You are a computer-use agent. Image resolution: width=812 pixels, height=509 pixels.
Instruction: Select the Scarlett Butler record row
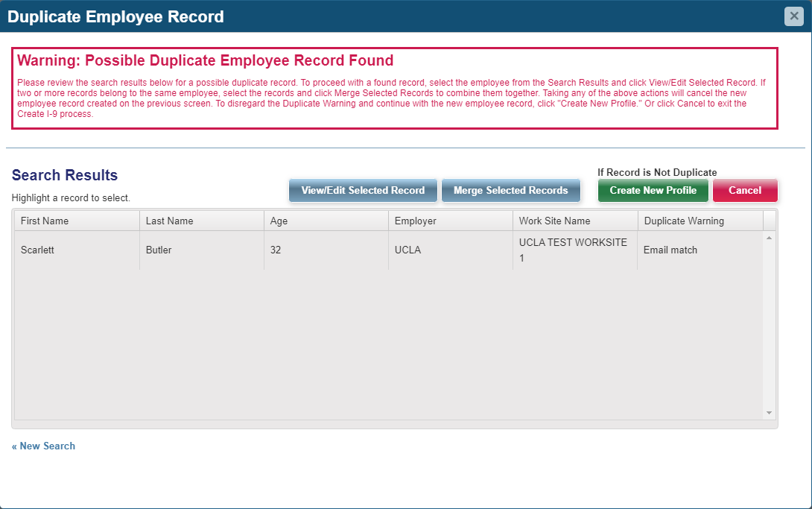pyautogui.click(x=298, y=250)
